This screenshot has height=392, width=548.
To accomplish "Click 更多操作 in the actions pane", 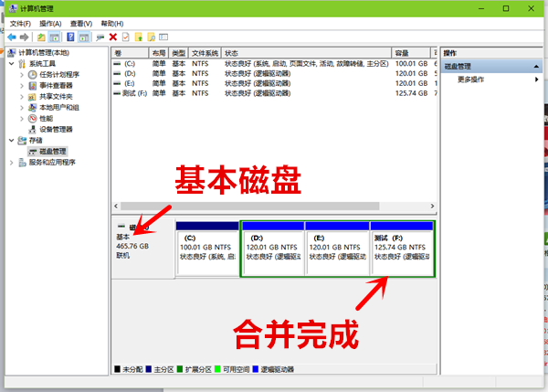I will [x=470, y=79].
